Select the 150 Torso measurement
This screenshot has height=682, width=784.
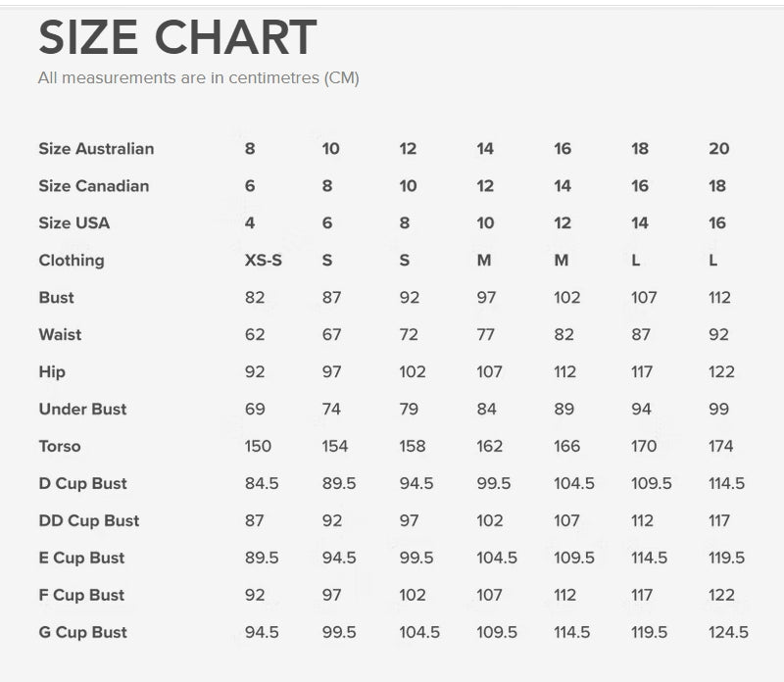(258, 447)
